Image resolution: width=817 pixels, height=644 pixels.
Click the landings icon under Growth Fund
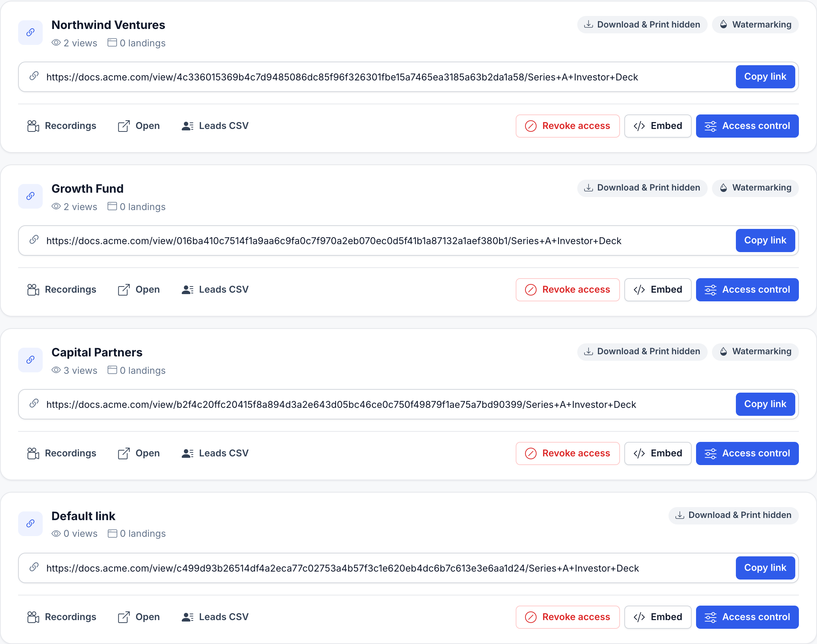tap(112, 206)
